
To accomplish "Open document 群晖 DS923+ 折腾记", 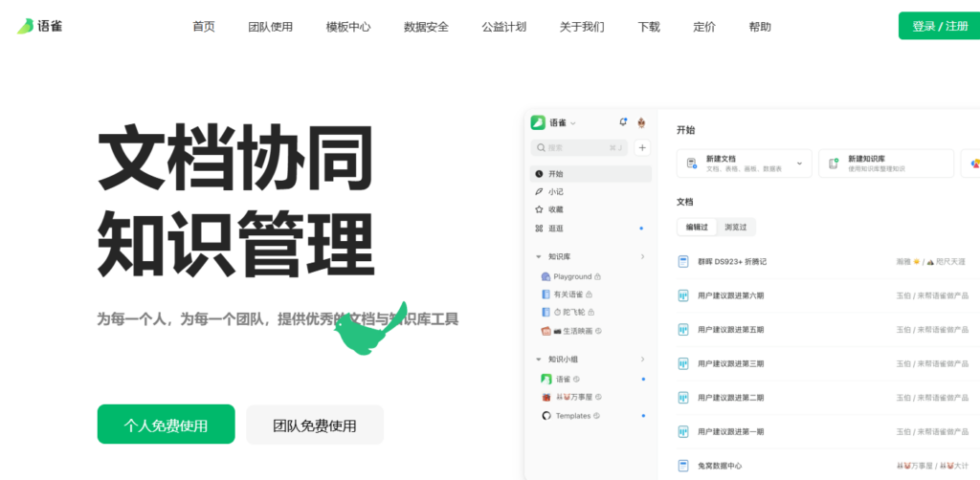I will pyautogui.click(x=732, y=262).
